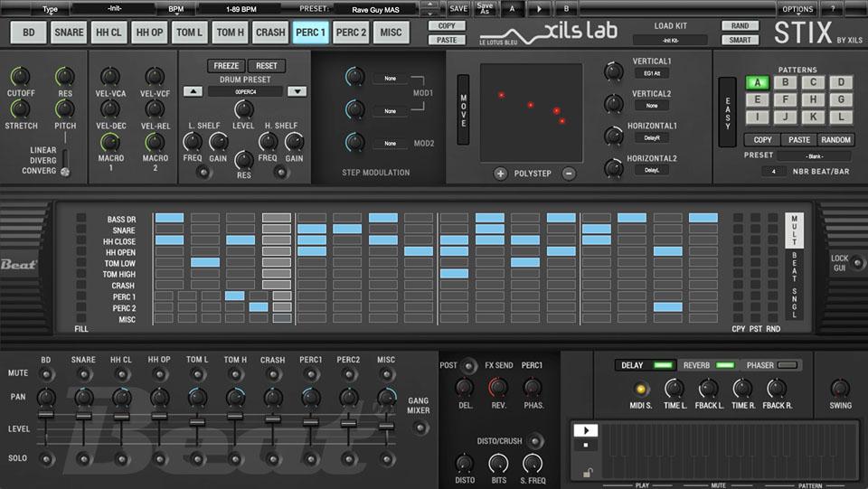Mute the BD channel in mixer
This screenshot has height=489, width=868.
point(46,372)
